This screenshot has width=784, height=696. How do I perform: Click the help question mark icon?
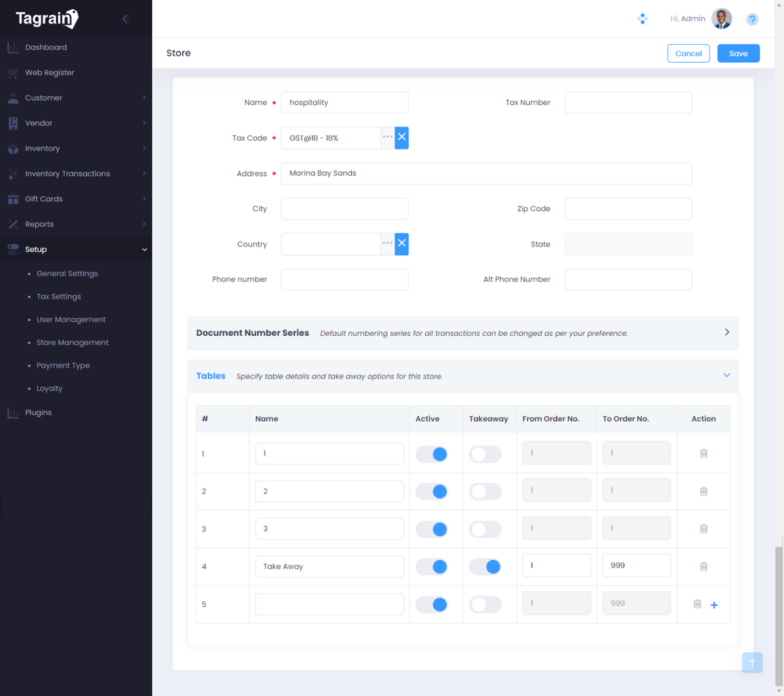(x=752, y=19)
